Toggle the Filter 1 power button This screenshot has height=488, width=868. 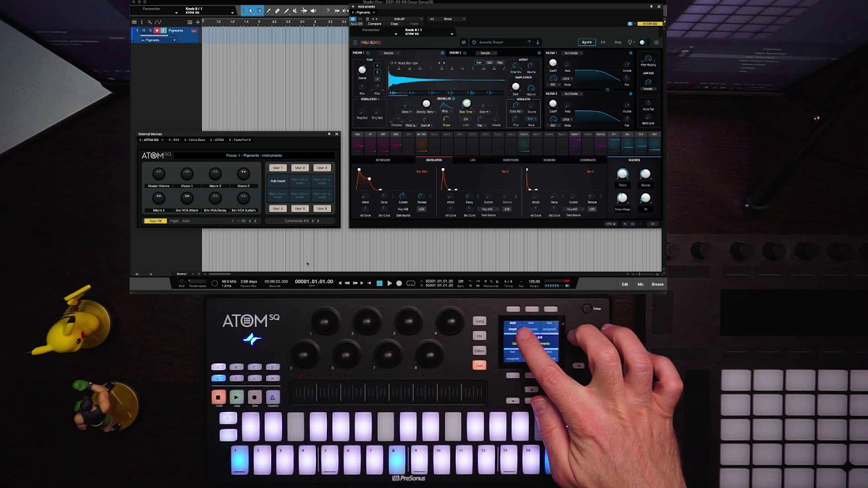pos(631,53)
